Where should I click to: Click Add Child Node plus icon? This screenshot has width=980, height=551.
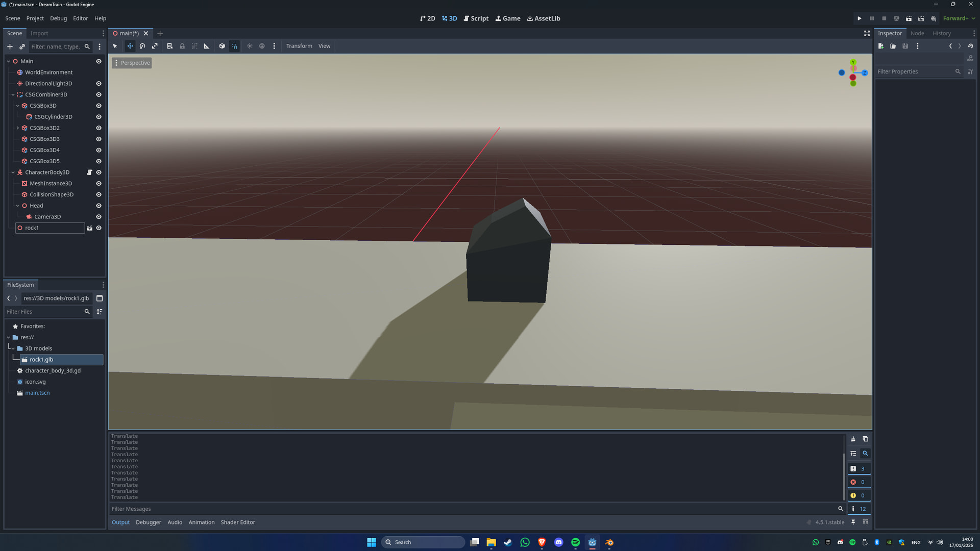[10, 46]
